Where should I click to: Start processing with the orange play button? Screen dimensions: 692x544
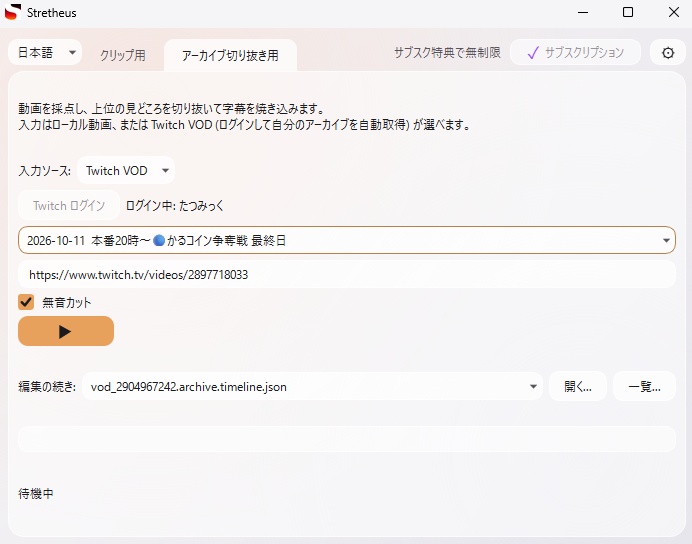click(66, 331)
